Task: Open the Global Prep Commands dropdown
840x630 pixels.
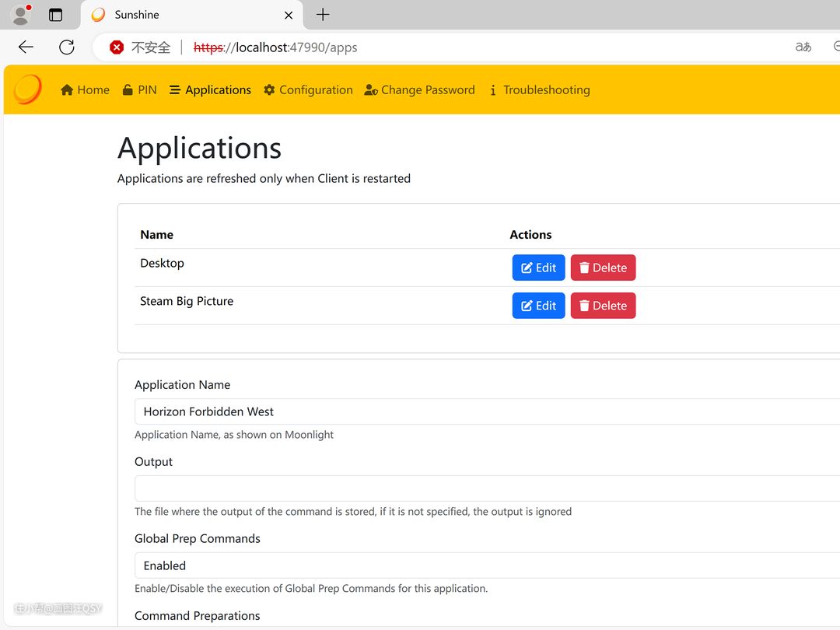Action: tap(487, 565)
